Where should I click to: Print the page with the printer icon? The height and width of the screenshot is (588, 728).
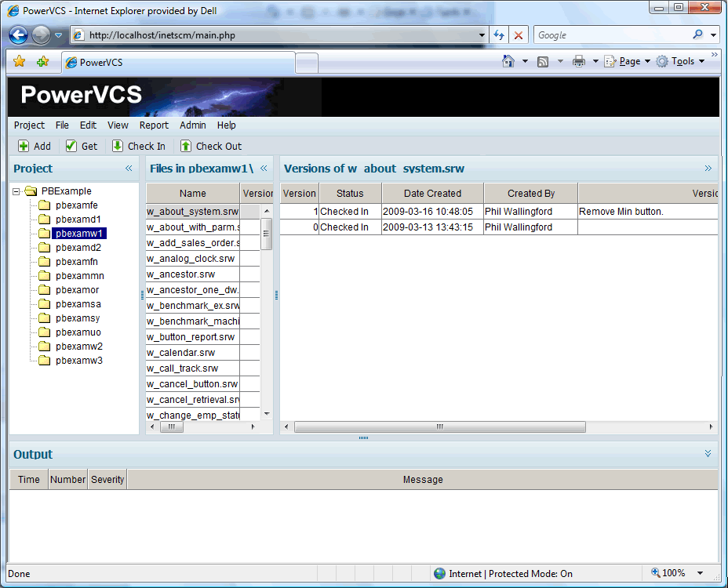[578, 61]
